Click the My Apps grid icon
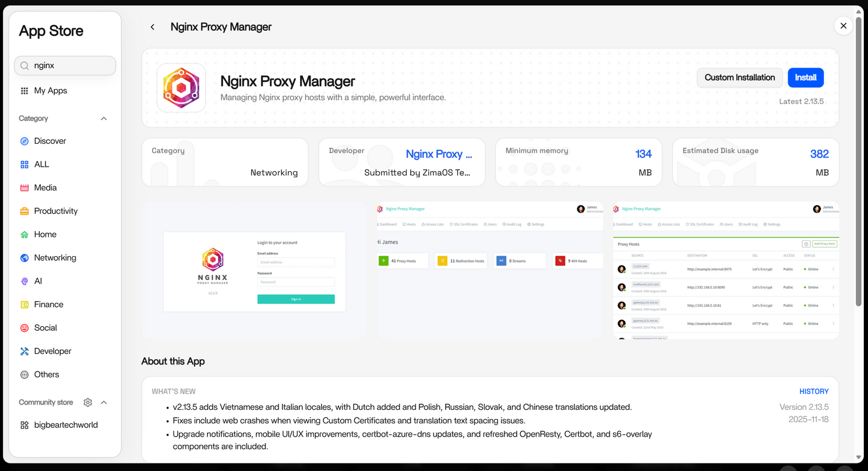The height and width of the screenshot is (471, 868). click(24, 91)
